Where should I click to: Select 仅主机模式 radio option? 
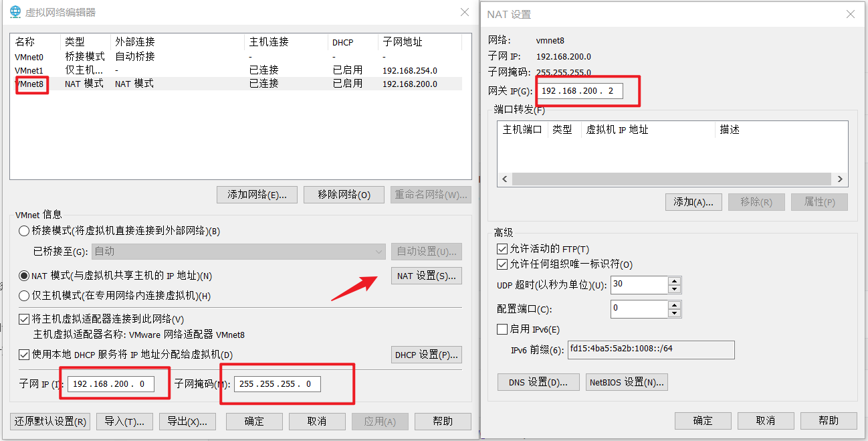point(25,295)
